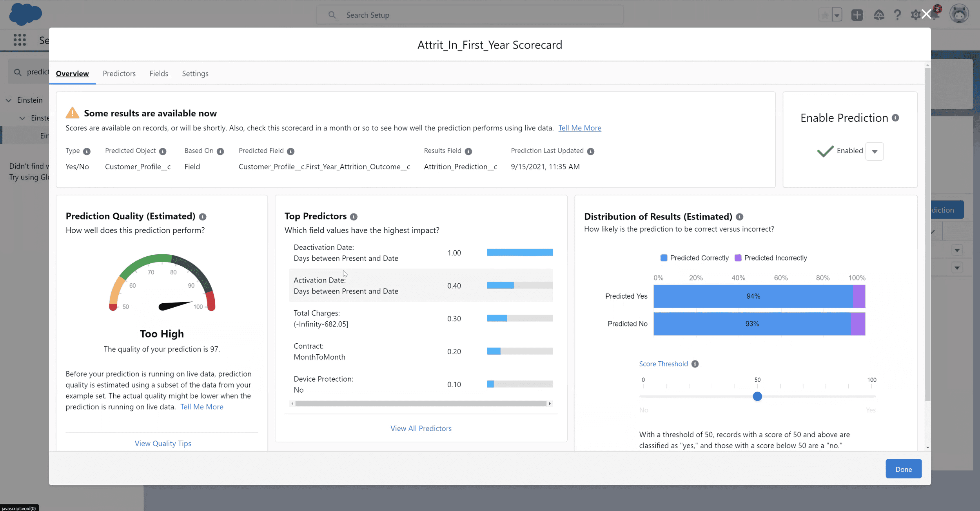Screen dimensions: 980x511
Task: Toggle Predicted Correctly legend item
Action: [695, 258]
